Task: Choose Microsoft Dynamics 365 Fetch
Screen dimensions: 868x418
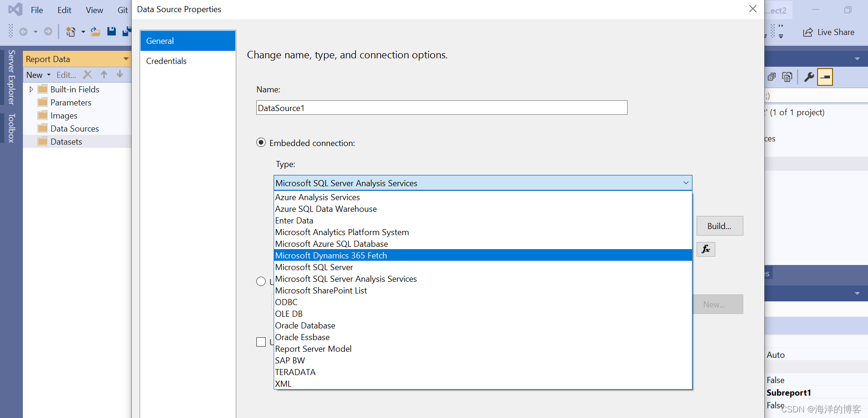Action: [x=483, y=256]
